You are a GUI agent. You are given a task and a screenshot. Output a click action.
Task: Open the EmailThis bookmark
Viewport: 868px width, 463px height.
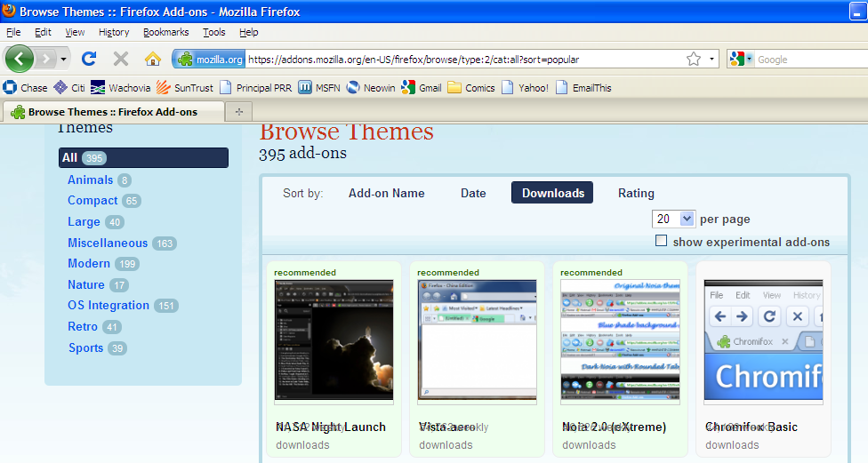(x=583, y=87)
